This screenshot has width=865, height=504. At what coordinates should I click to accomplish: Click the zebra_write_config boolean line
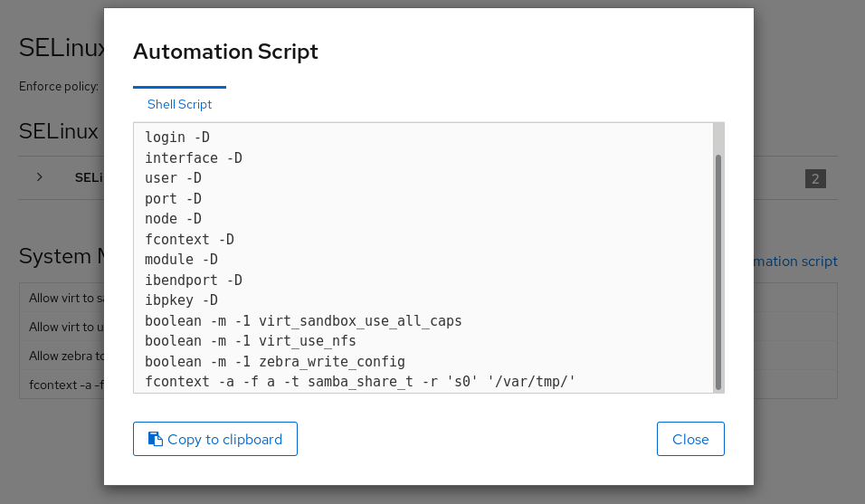coord(275,362)
